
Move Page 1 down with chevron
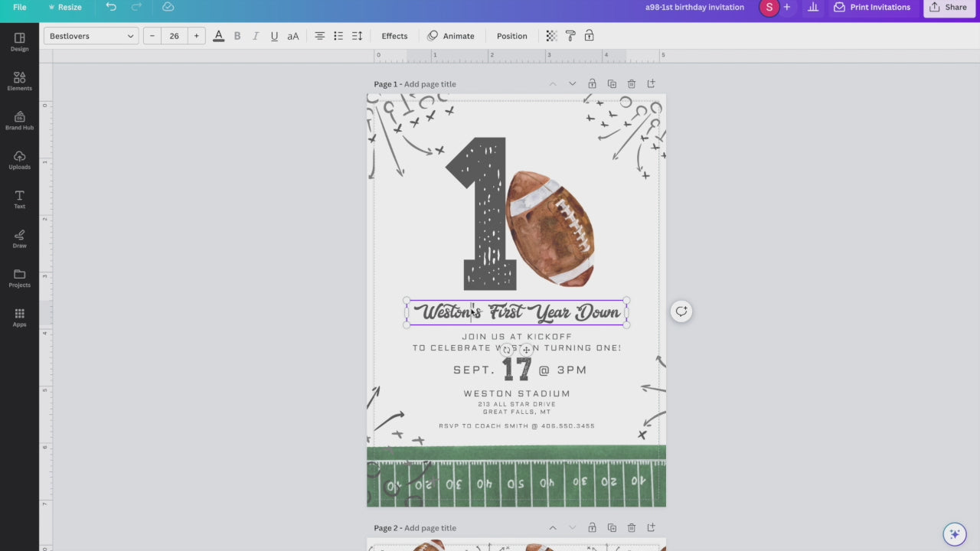tap(572, 84)
